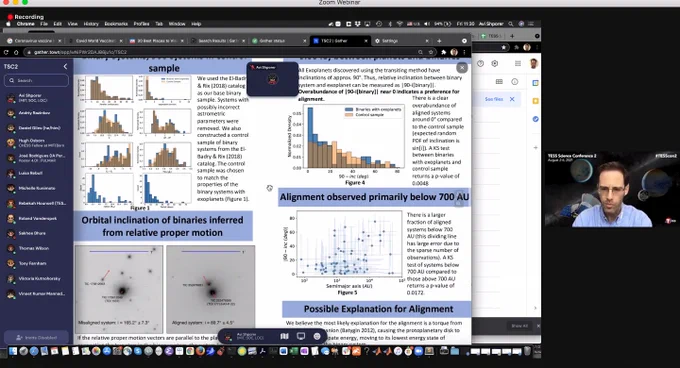Open the Profiles menu
The height and width of the screenshot is (368, 680).
(141, 24)
